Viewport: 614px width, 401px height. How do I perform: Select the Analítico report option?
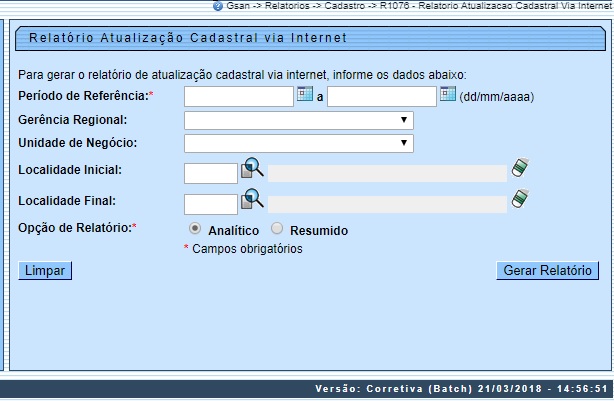(195, 229)
